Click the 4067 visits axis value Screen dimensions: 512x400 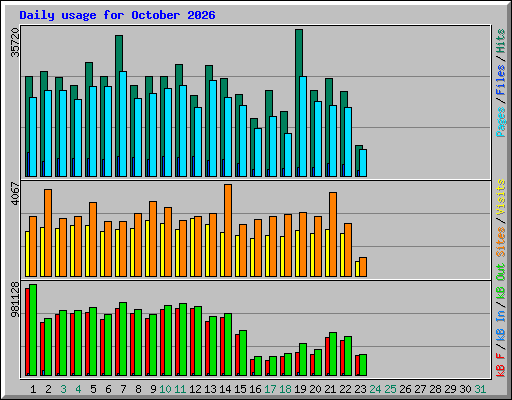point(15,194)
